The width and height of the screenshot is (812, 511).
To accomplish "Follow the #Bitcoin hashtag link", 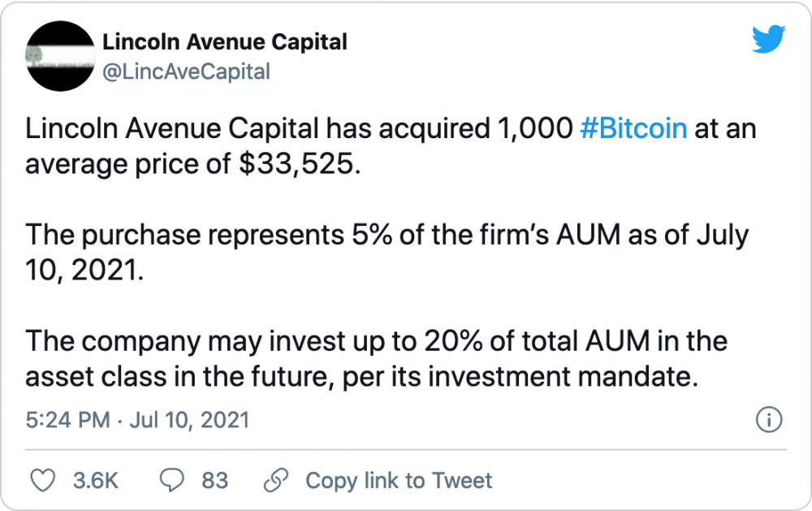I will (x=634, y=128).
